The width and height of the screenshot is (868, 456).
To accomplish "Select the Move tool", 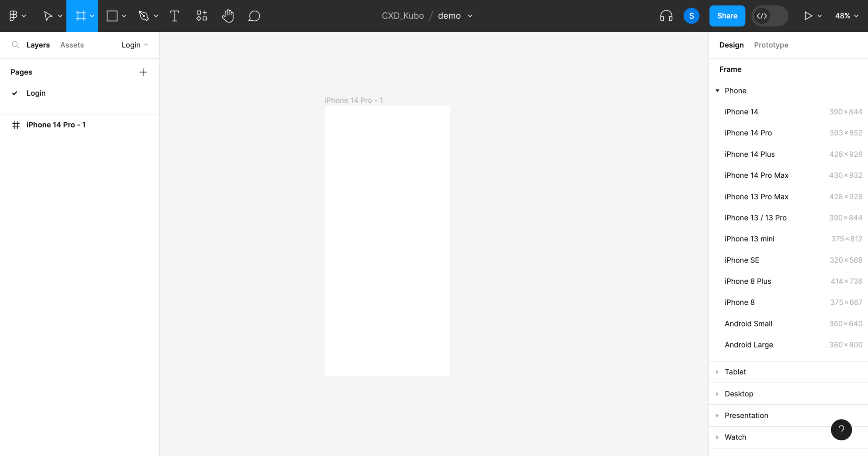I will (x=48, y=16).
